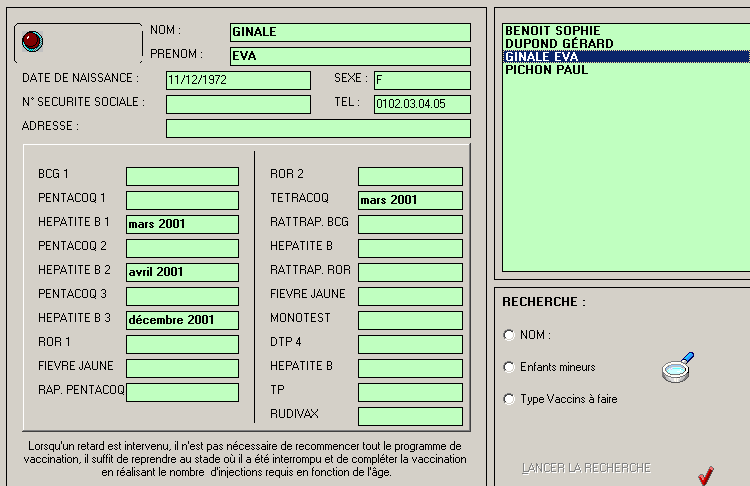Select BENOIT SOPHIE in the patient list

pyautogui.click(x=627, y=31)
